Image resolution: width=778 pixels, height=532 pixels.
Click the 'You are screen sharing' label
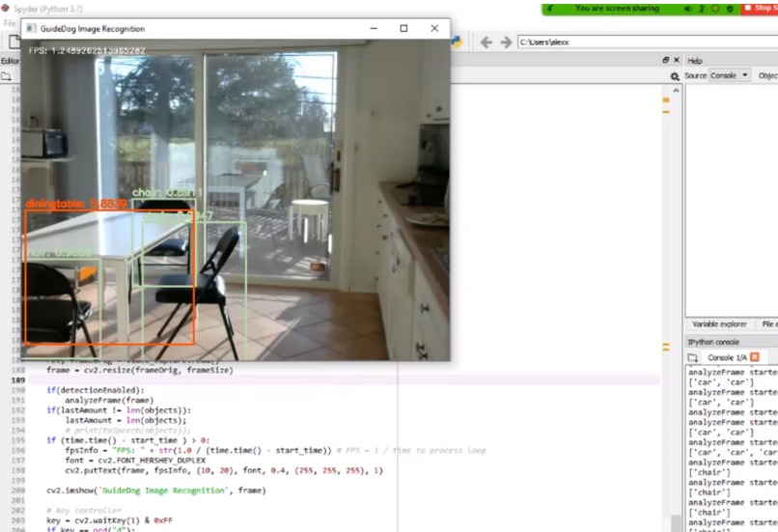click(x=617, y=9)
